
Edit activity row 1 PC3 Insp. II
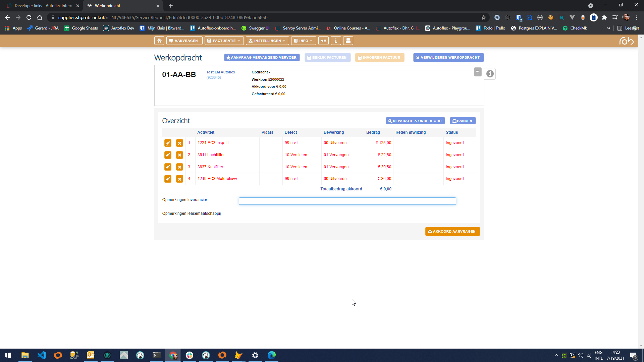point(168,143)
